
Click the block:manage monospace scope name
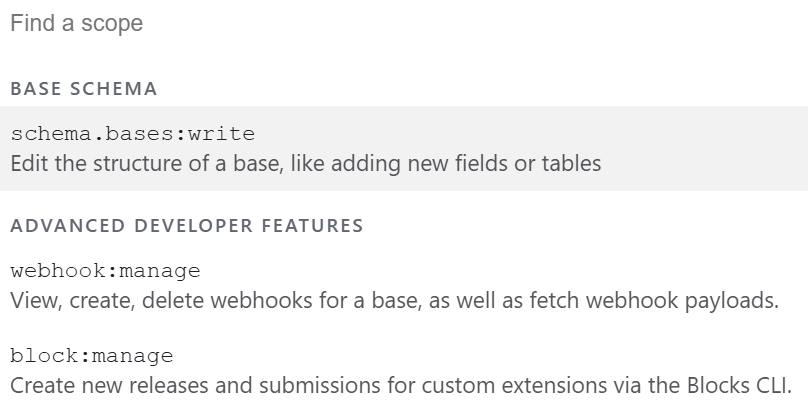coord(92,357)
